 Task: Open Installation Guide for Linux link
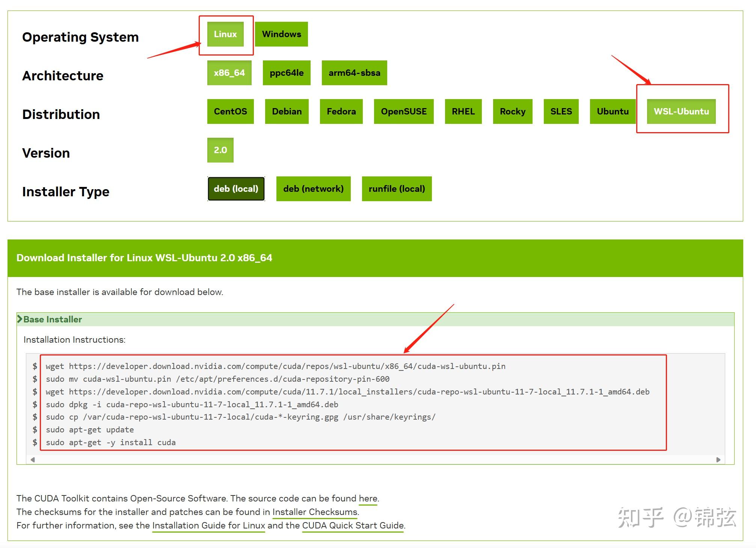click(208, 525)
